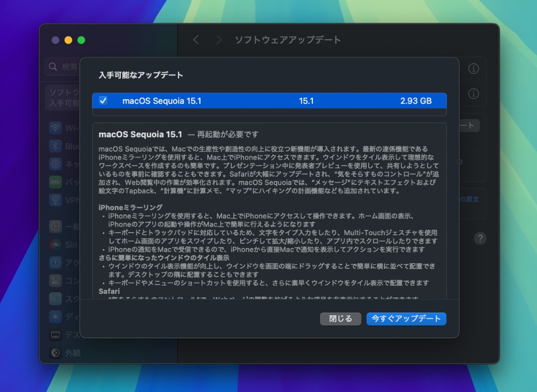Click the さらに簡単になったウインドウのタイル表示 heading
This screenshot has height=392, width=537.
click(x=164, y=257)
